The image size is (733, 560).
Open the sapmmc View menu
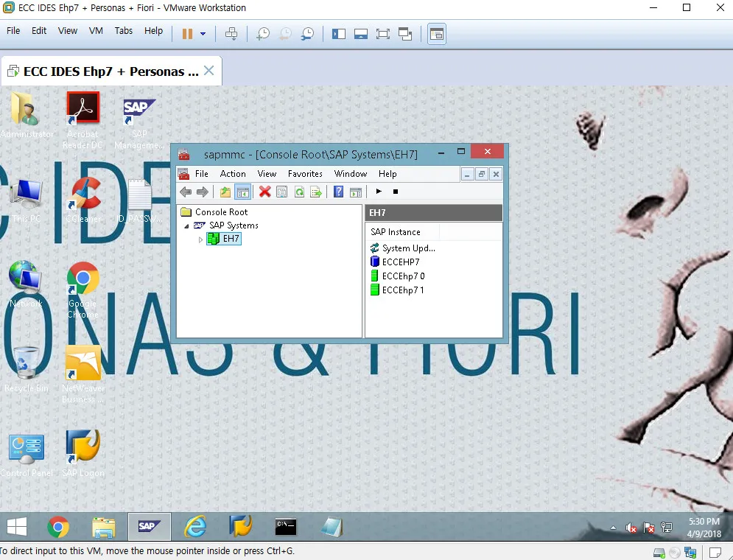267,174
